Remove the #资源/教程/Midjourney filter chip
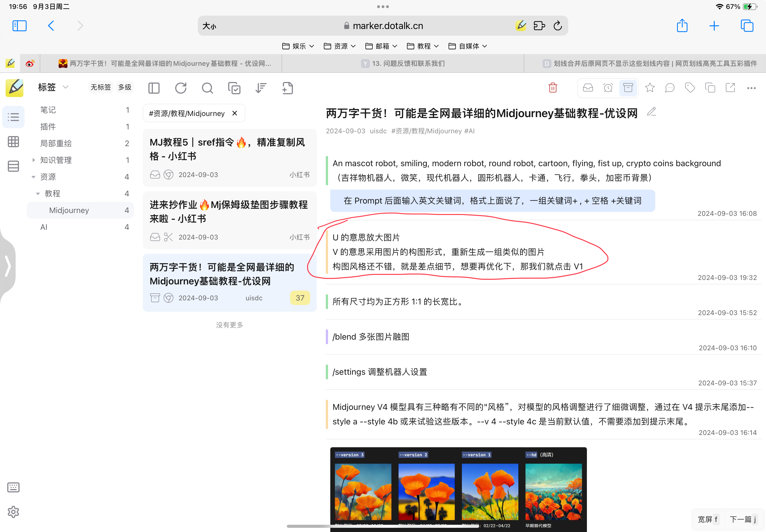Viewport: 766px width, 532px height. coord(235,113)
